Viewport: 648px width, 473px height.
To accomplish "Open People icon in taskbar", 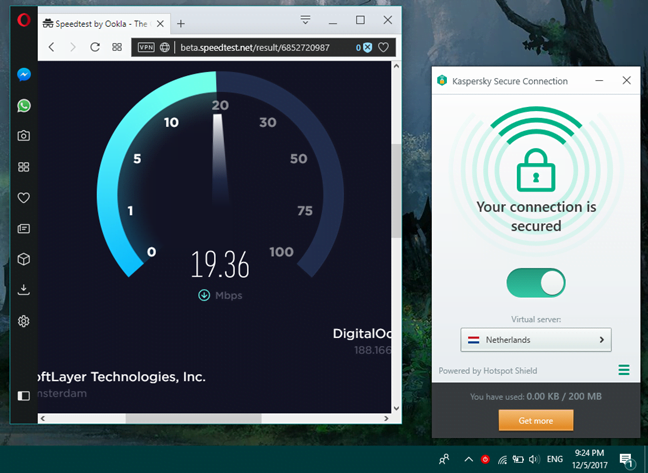I will point(444,459).
